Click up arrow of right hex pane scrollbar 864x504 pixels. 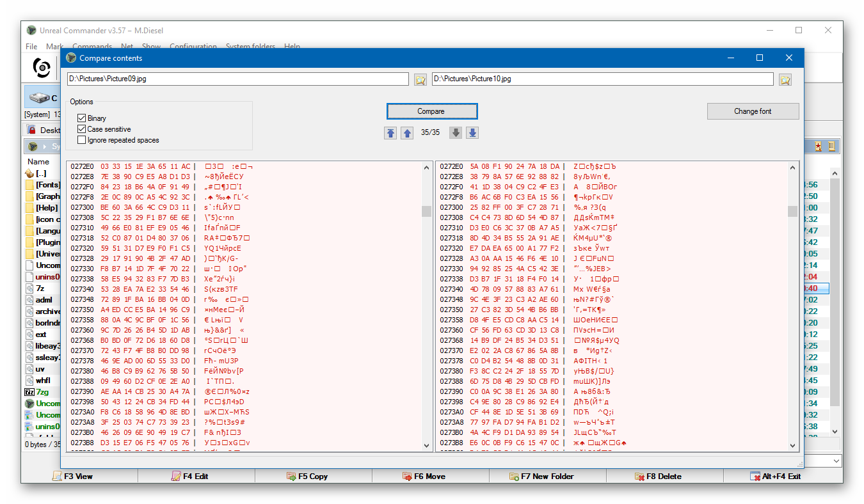point(793,167)
